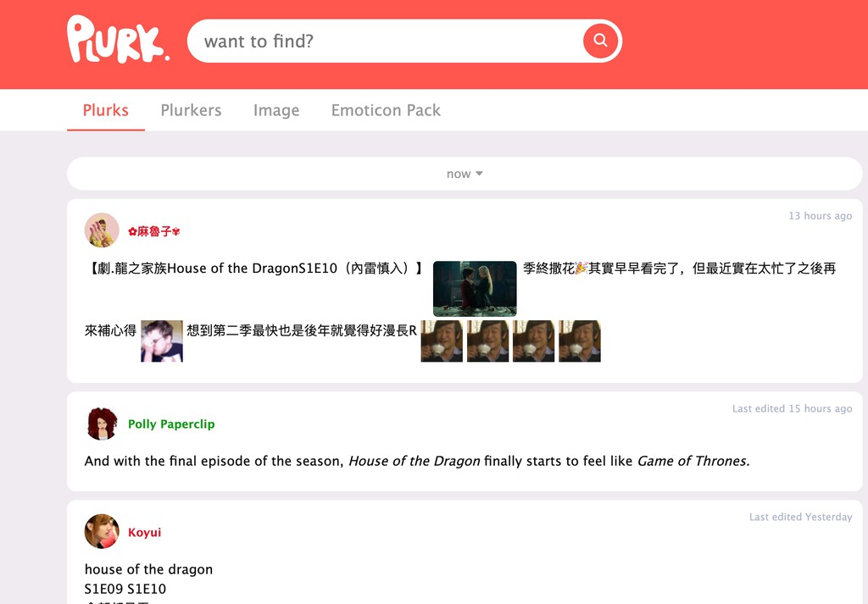Viewport: 868px width, 604px height.
Task: Open the Emoticon Pack tab
Action: (x=386, y=110)
